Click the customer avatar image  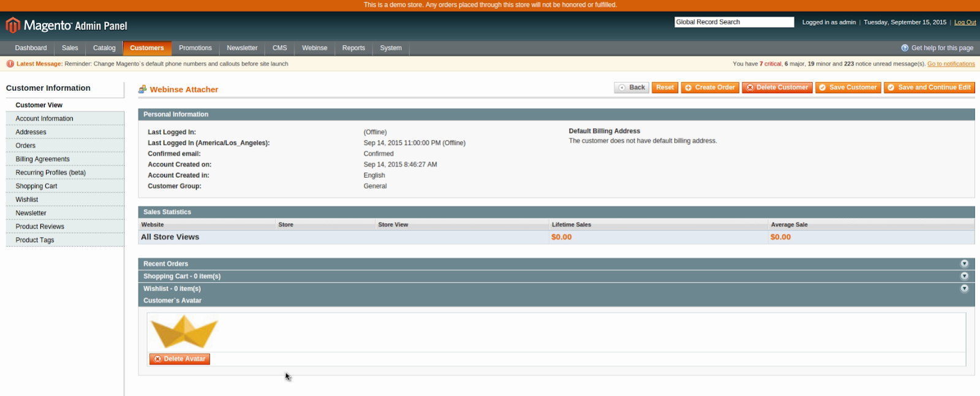click(184, 332)
